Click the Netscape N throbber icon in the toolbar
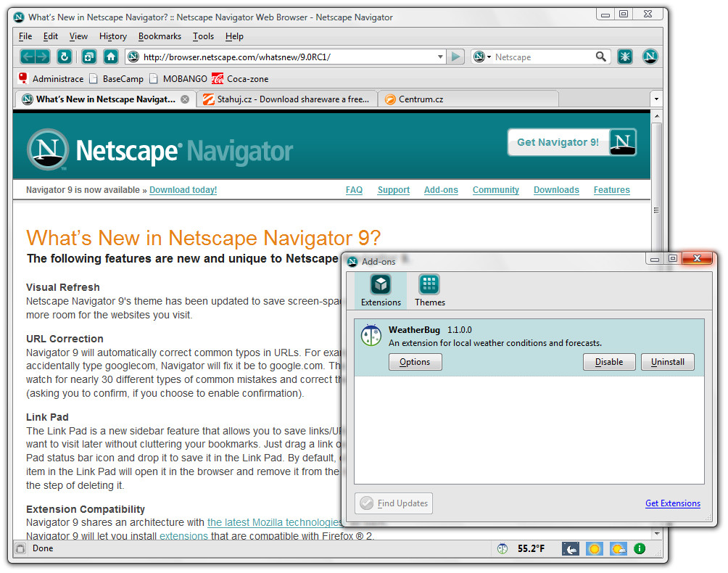This screenshot has width=728, height=573. tap(650, 57)
